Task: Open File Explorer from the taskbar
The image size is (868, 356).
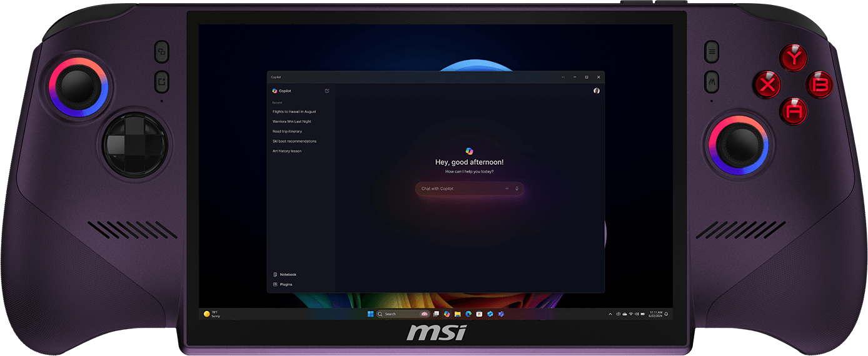Action: 458,314
